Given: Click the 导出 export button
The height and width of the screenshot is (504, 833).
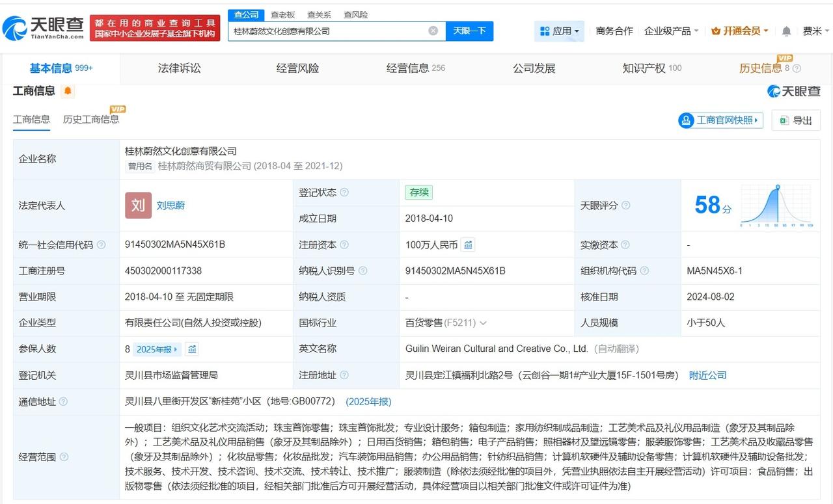Looking at the screenshot, I should 796,120.
